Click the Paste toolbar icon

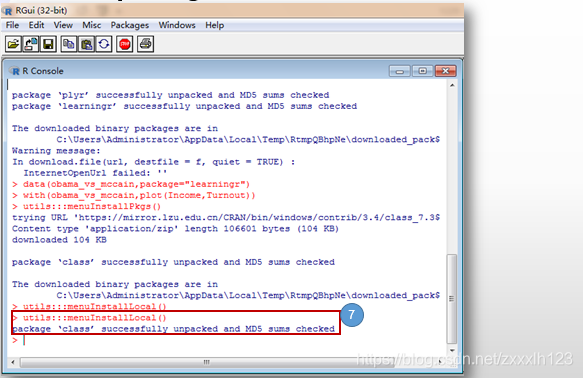click(x=86, y=44)
